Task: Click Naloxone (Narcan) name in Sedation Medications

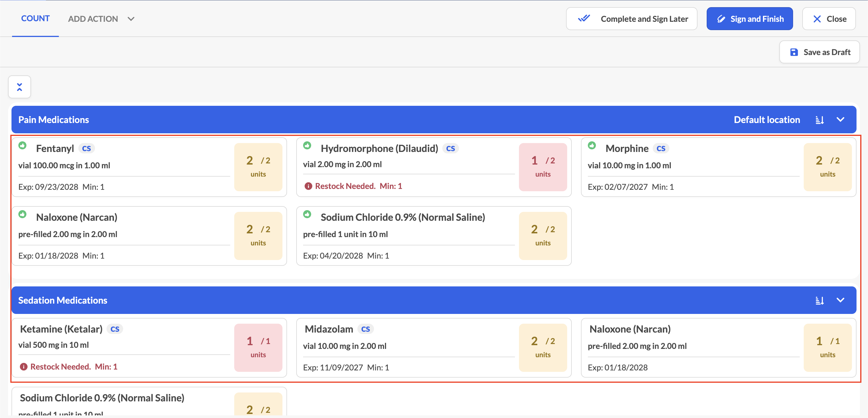Action: click(x=630, y=329)
